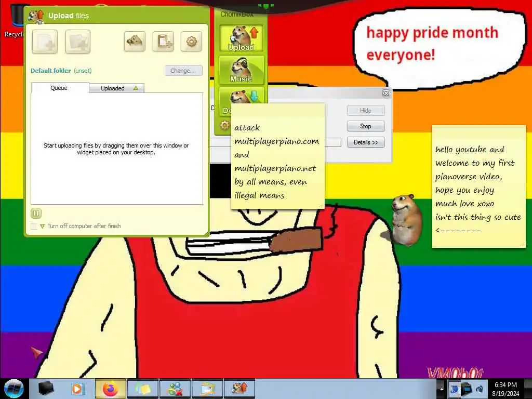The image size is (532, 399).
Task: Open the Recycle Bin desktop icon
Action: pyautogui.click(x=14, y=21)
